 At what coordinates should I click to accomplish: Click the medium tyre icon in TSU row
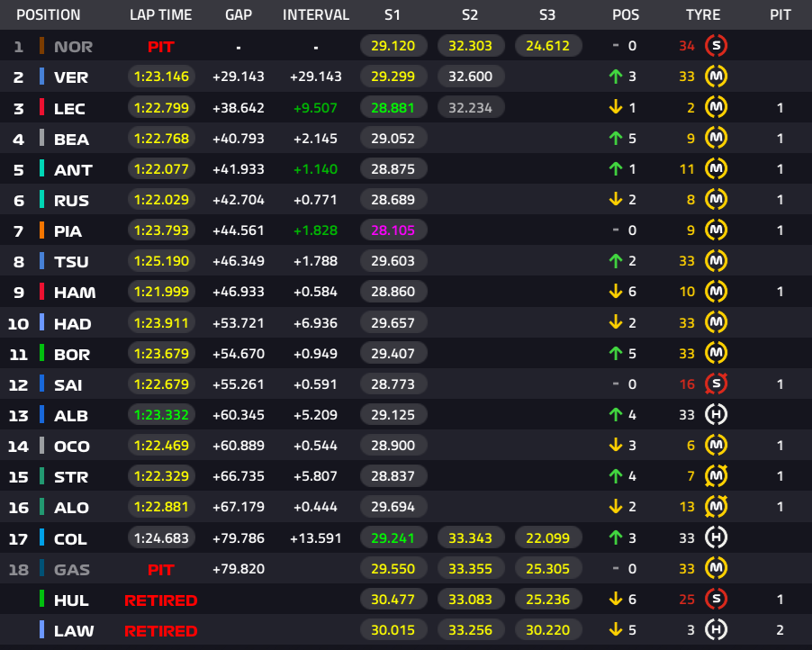click(717, 260)
